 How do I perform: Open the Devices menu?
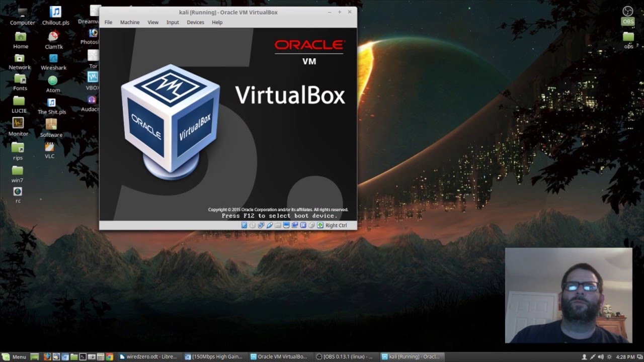tap(195, 22)
